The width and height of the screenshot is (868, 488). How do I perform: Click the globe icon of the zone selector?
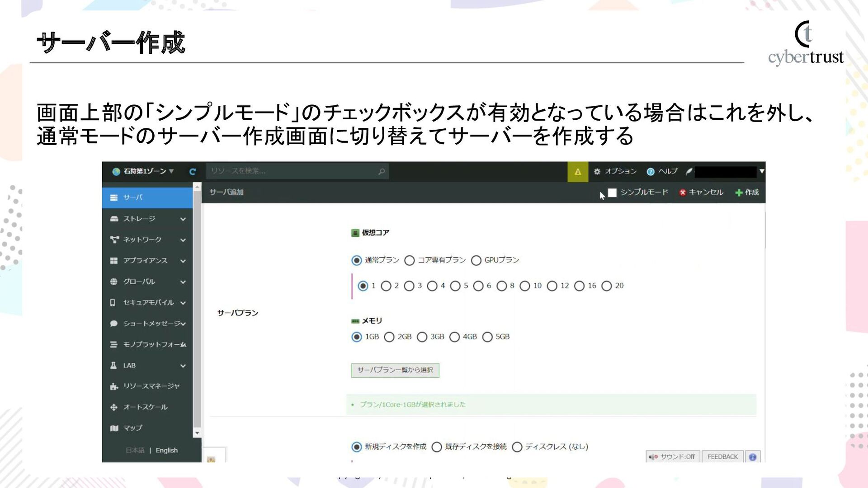(116, 172)
